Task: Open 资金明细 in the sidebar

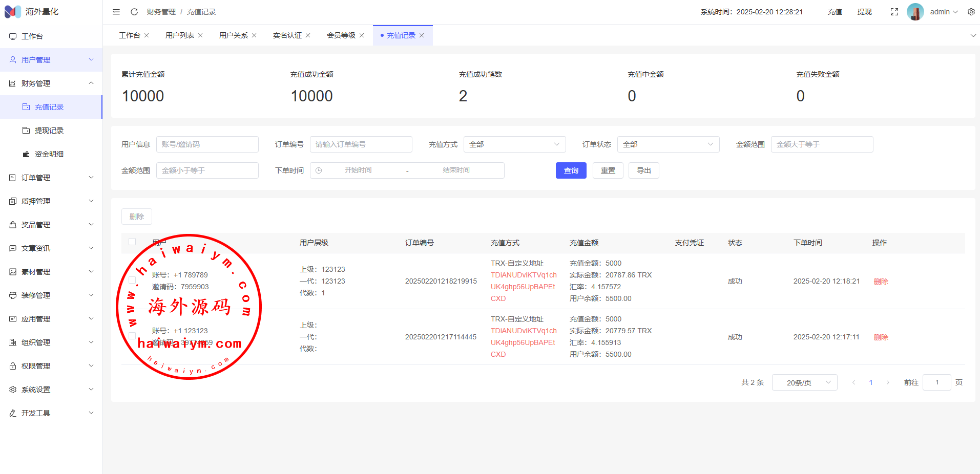Action: 49,154
